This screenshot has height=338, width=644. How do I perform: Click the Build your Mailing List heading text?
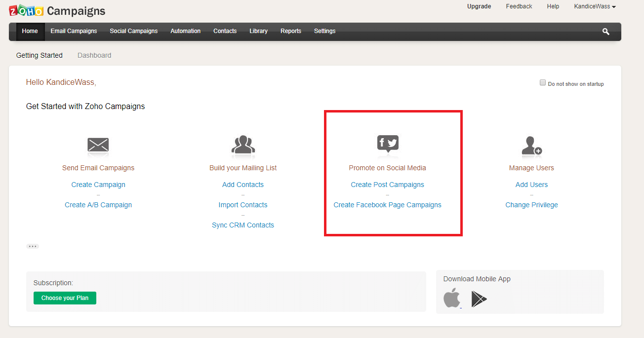(243, 168)
